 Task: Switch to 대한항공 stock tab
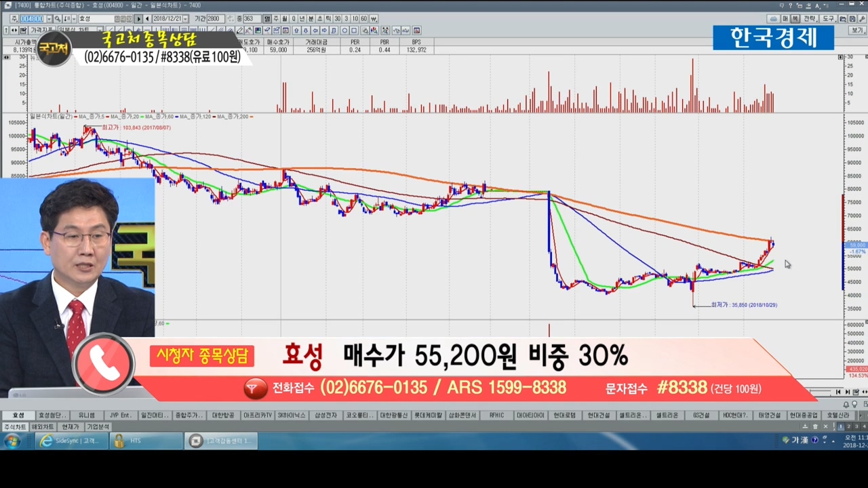[223, 415]
